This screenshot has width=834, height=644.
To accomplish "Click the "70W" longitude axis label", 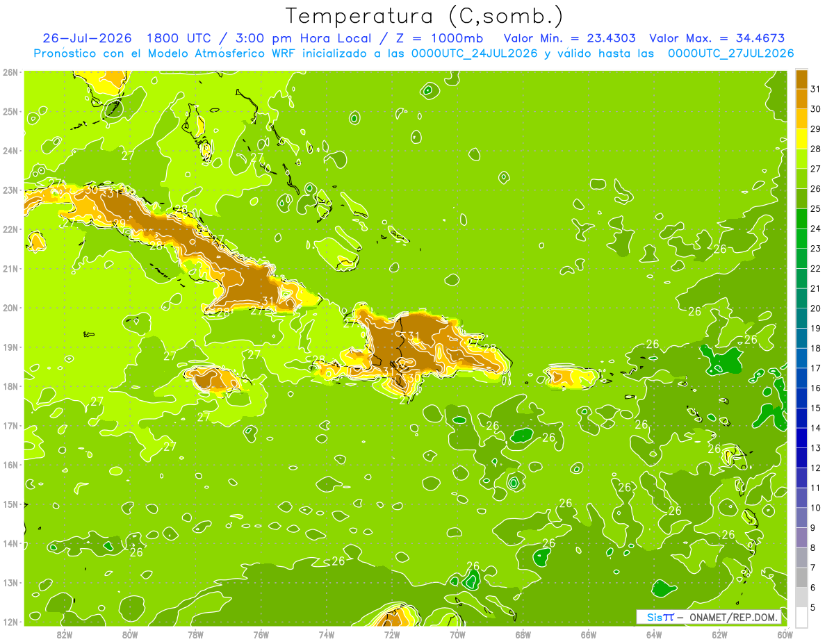I will (457, 634).
